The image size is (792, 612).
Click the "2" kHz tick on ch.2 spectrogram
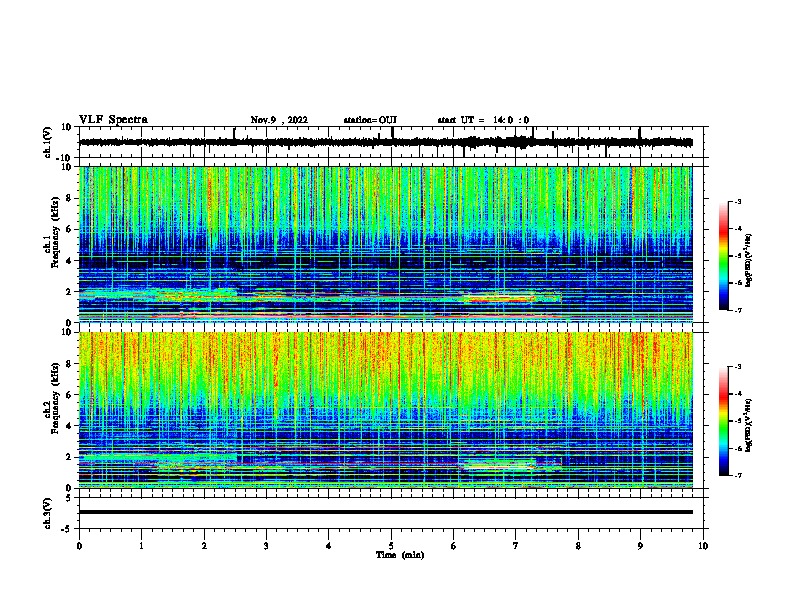pyautogui.click(x=69, y=457)
